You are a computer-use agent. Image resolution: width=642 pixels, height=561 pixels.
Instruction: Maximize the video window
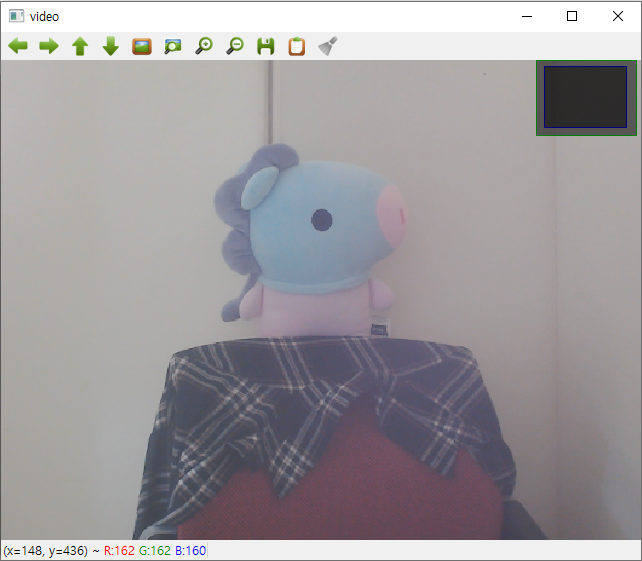coord(572,16)
